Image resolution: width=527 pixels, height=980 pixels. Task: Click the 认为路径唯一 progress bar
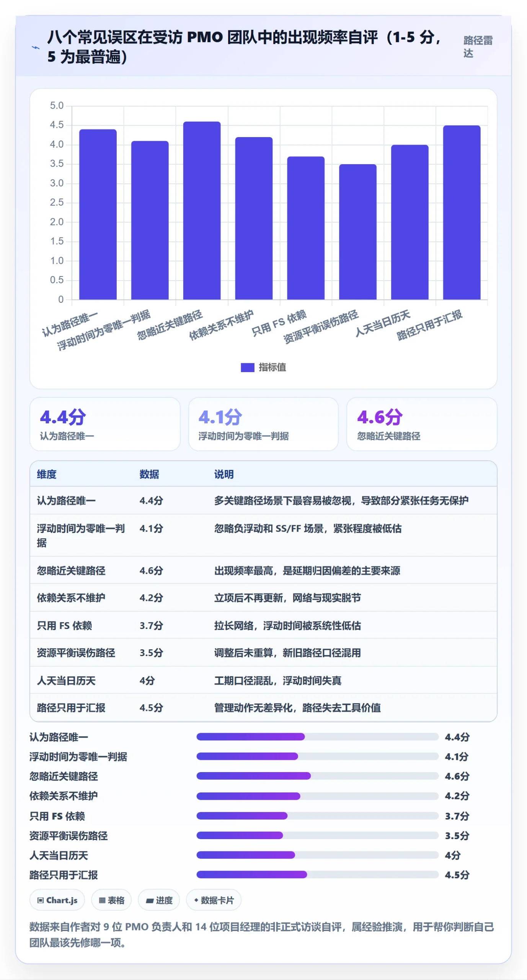317,737
